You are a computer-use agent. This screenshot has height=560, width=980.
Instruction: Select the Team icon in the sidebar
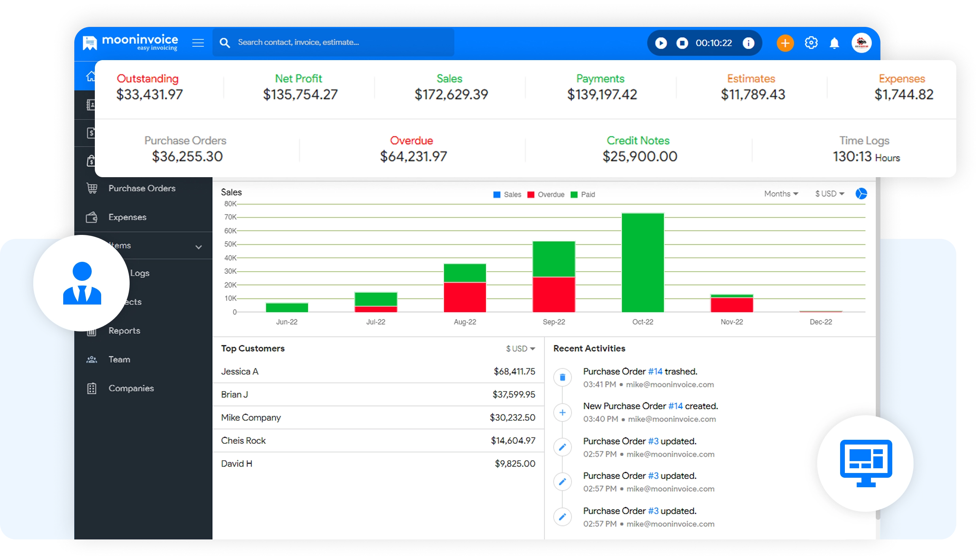tap(92, 359)
